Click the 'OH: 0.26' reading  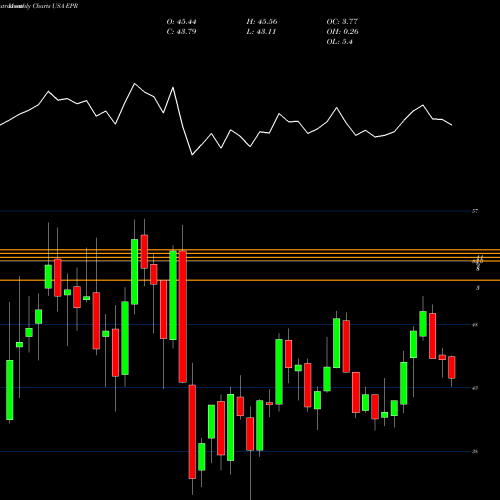[x=342, y=32]
